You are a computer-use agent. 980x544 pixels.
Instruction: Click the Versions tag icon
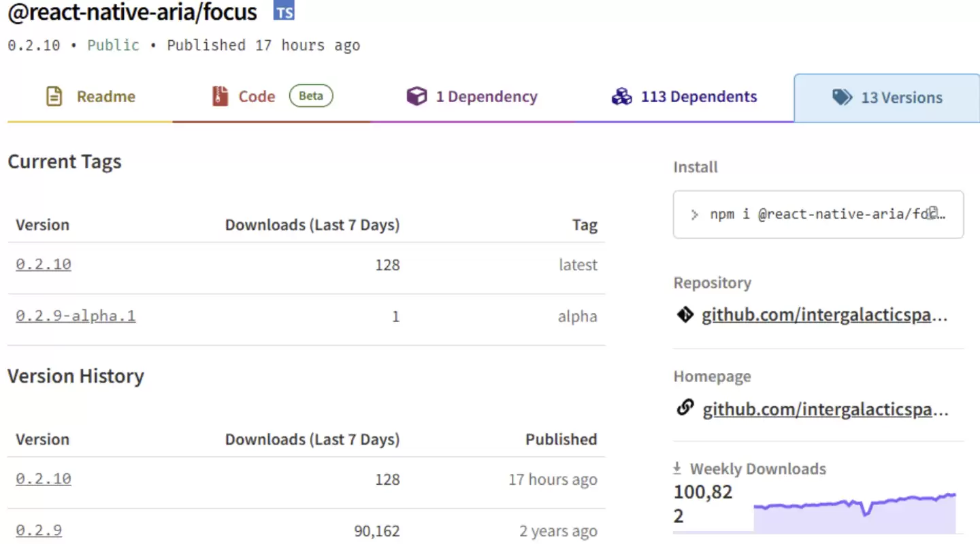click(842, 97)
